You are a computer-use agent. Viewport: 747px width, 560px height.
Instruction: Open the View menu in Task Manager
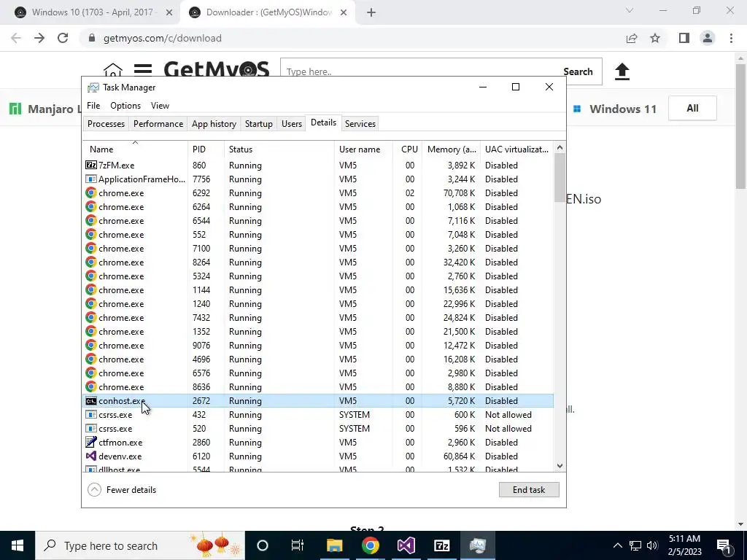160,106
